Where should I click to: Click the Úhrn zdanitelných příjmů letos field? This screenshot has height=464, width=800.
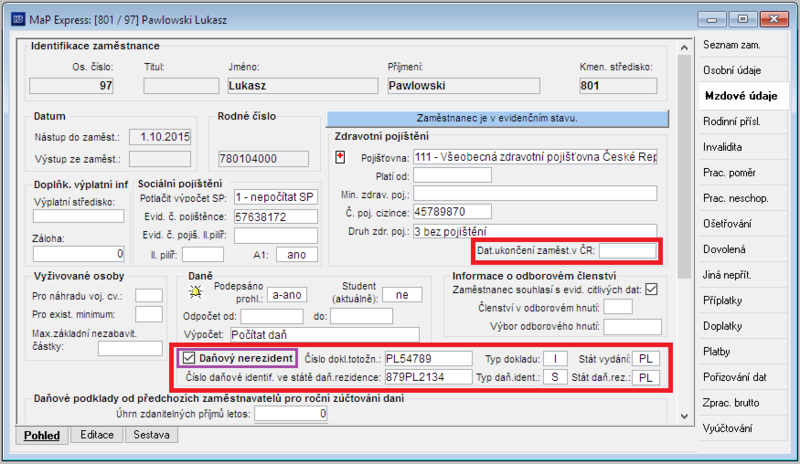pyautogui.click(x=291, y=413)
